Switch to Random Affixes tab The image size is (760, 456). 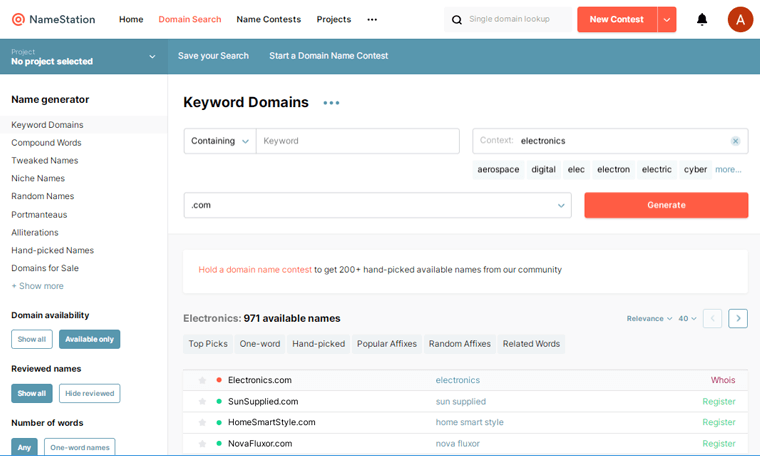tap(459, 344)
